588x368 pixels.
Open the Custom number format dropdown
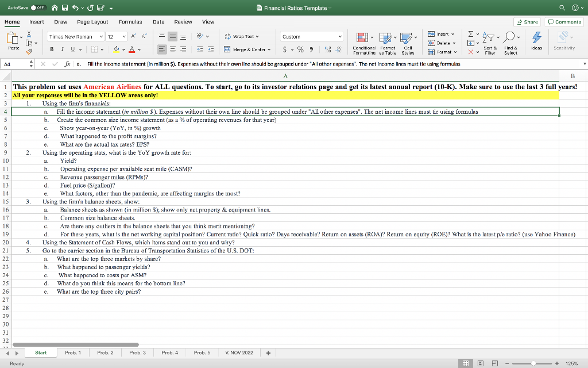tap(340, 36)
